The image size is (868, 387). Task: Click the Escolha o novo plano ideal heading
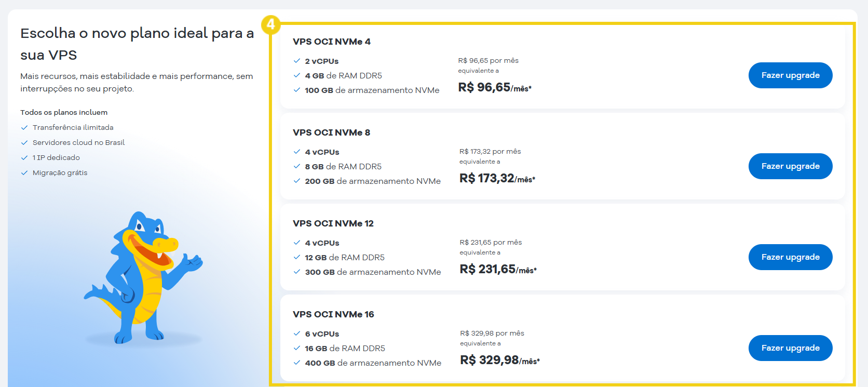pyautogui.click(x=137, y=44)
